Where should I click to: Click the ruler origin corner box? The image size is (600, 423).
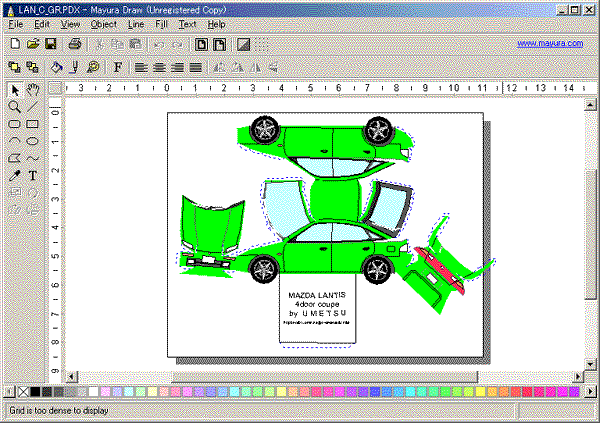[55, 88]
